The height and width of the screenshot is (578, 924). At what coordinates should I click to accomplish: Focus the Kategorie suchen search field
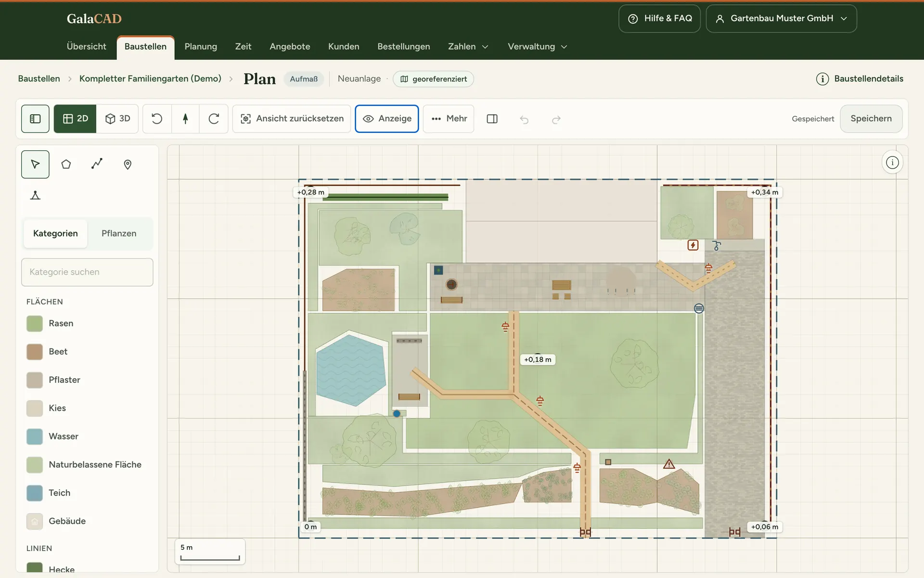click(87, 272)
